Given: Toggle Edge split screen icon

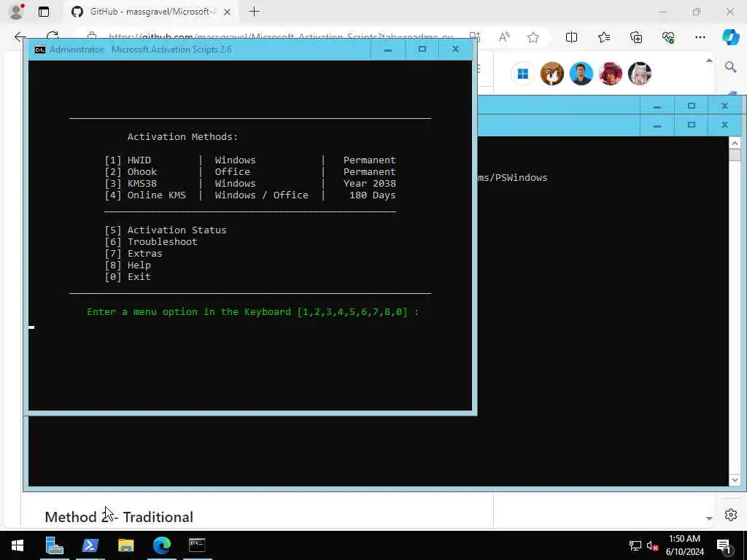Looking at the screenshot, I should 571,37.
